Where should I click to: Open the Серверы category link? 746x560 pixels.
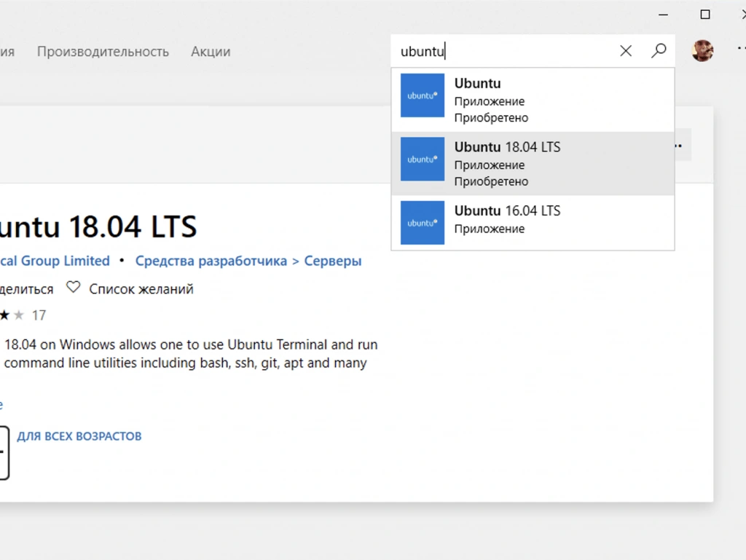[332, 261]
